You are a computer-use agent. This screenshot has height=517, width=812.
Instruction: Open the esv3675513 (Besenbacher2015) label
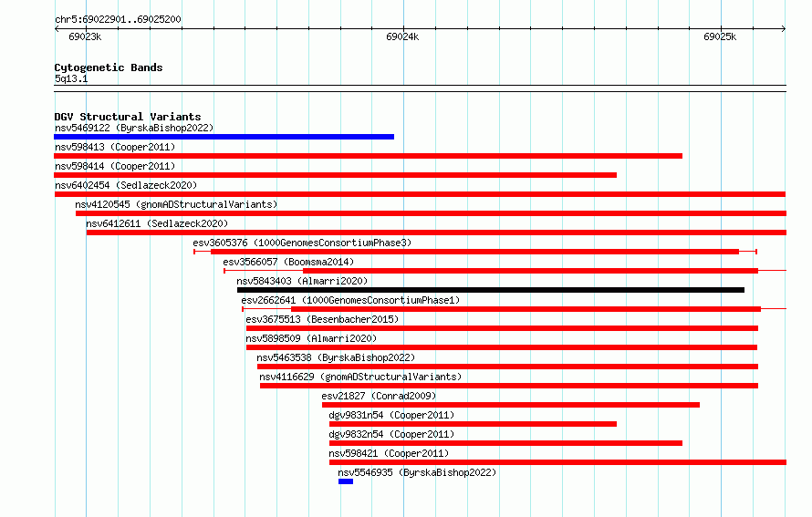pyautogui.click(x=322, y=319)
